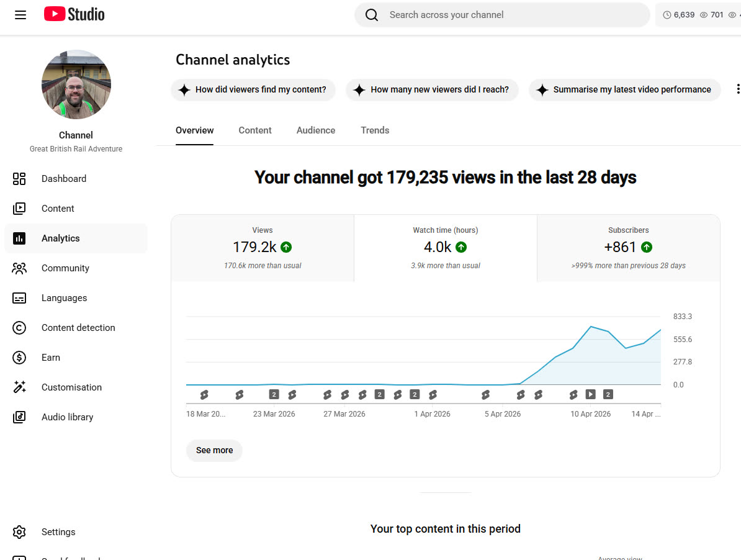This screenshot has height=560, width=741.
Task: Click the YouTube Studio logo
Action: pos(74,14)
